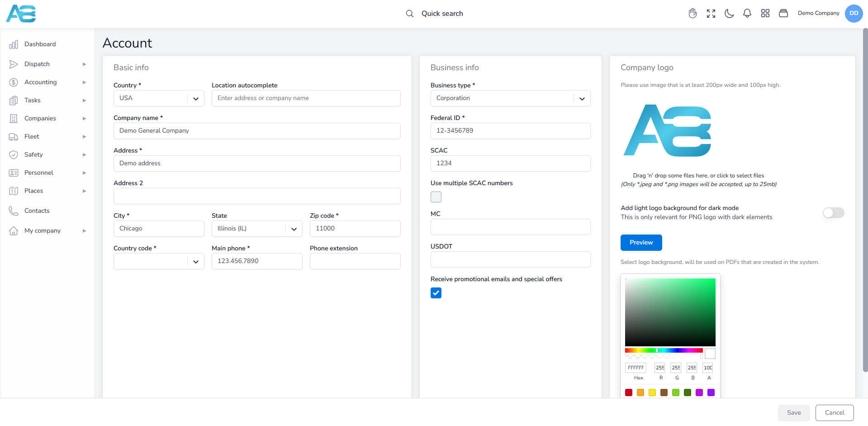The height and width of the screenshot is (426, 868).
Task: Click Location autocomplete field
Action: [x=306, y=98]
